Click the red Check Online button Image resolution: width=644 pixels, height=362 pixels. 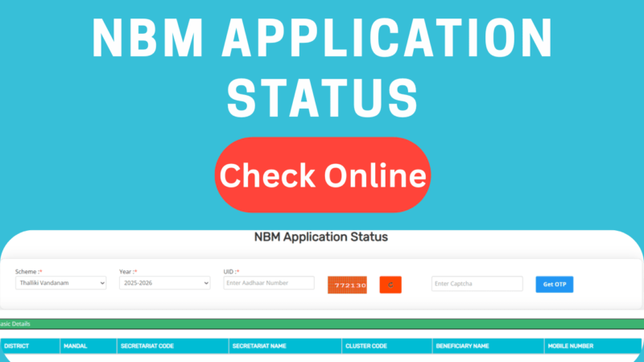(323, 175)
